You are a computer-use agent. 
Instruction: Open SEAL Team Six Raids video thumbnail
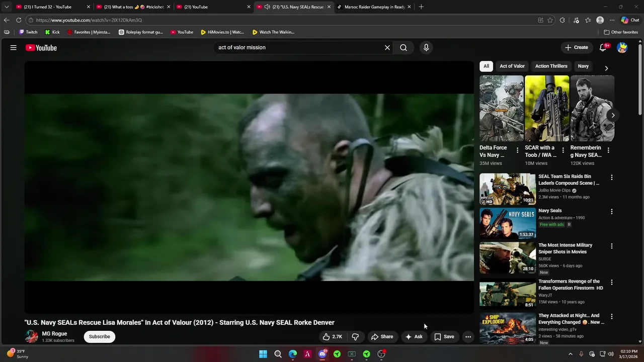pyautogui.click(x=507, y=189)
